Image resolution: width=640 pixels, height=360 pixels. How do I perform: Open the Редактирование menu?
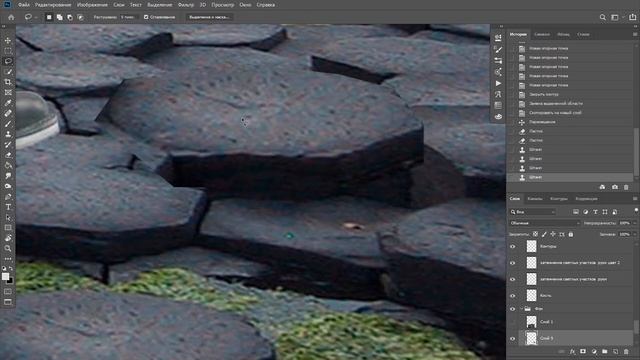coord(53,5)
